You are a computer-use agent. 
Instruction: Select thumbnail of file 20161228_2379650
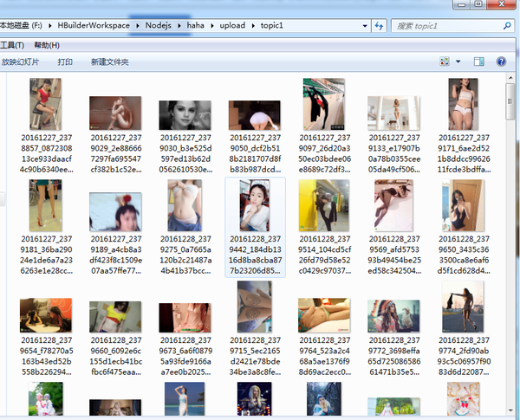click(x=464, y=205)
